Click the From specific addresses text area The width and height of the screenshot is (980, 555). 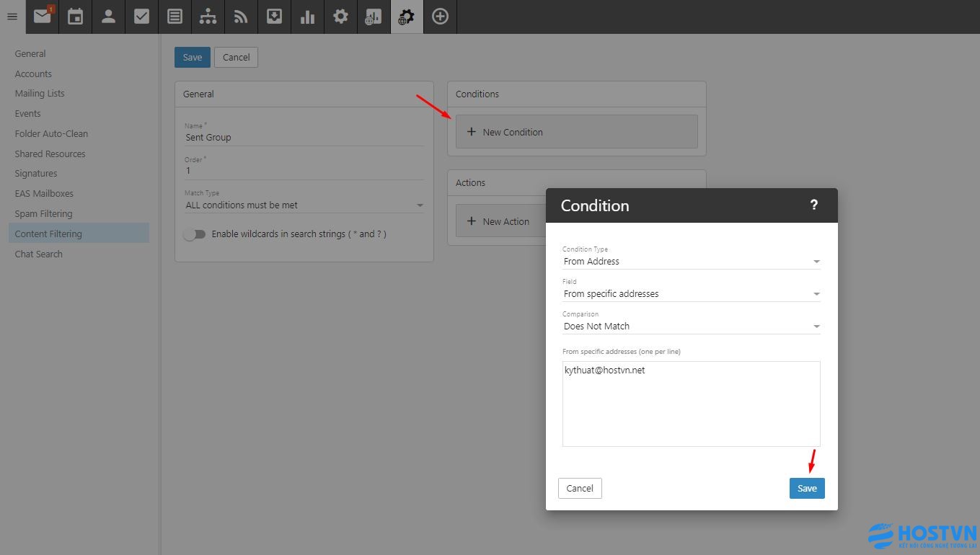(x=692, y=404)
